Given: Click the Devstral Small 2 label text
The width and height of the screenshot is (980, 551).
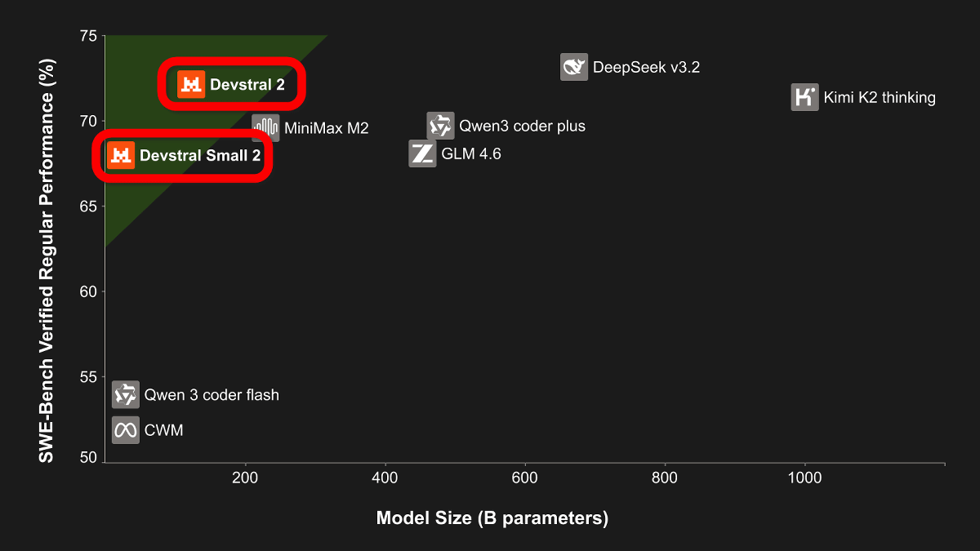Looking at the screenshot, I should point(200,155).
